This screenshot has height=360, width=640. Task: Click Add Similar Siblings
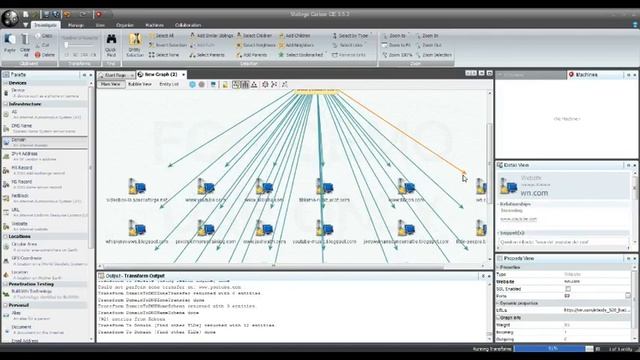click(211, 36)
